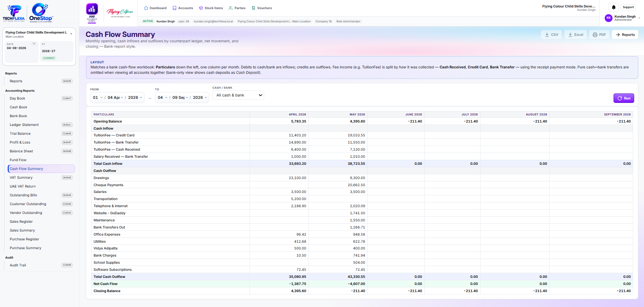
Task: Open Cash Book in sidebar
Action: pos(41,107)
